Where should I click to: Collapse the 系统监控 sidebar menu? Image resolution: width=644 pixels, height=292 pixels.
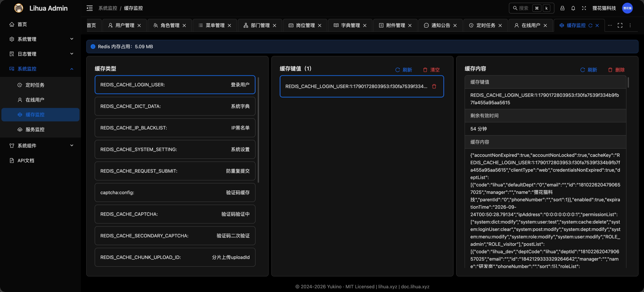pyautogui.click(x=40, y=69)
